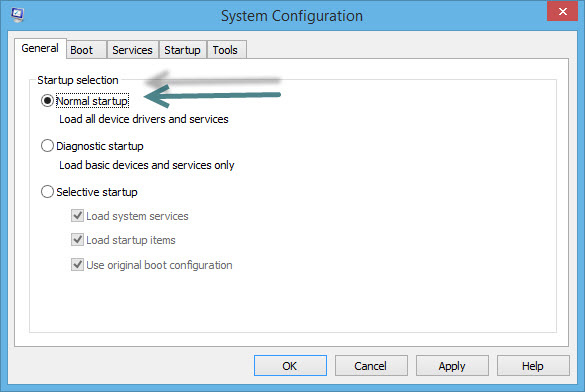Close the System Configuration window
This screenshot has height=392, width=585.
pyautogui.click(x=562, y=12)
